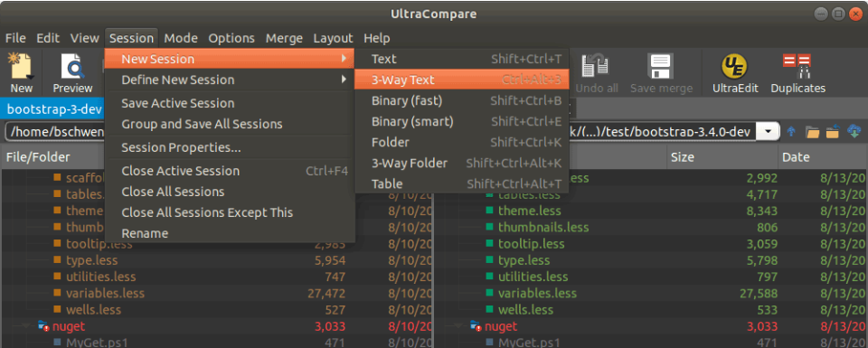Click file icon beside MyGet.ps1 left pane
This screenshot has height=348, width=868.
(x=57, y=343)
